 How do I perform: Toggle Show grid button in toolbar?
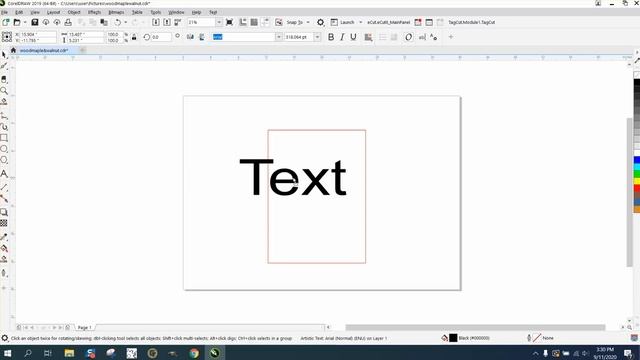coord(254,22)
